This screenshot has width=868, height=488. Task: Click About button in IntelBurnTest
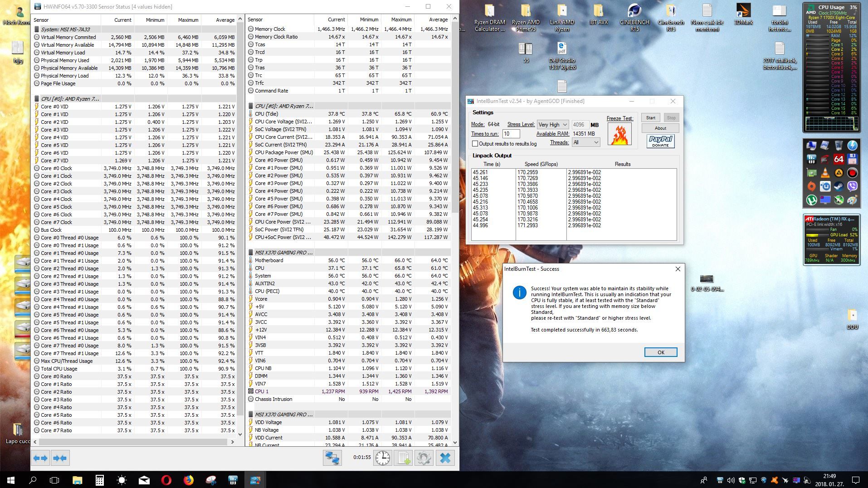click(660, 128)
